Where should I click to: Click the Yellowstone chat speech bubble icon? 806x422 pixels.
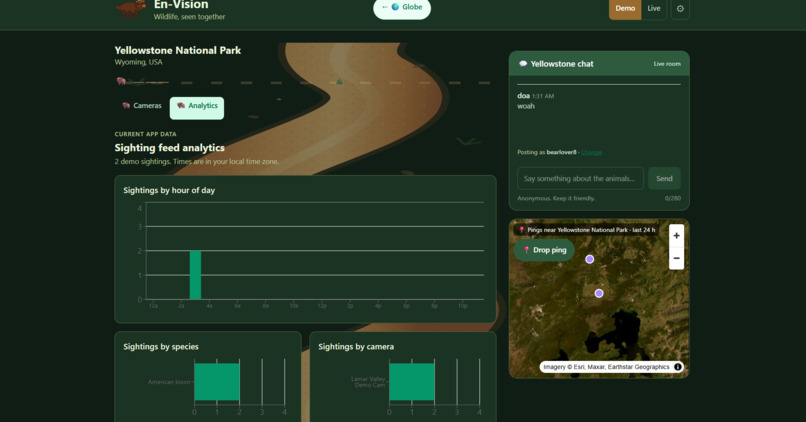(x=523, y=64)
